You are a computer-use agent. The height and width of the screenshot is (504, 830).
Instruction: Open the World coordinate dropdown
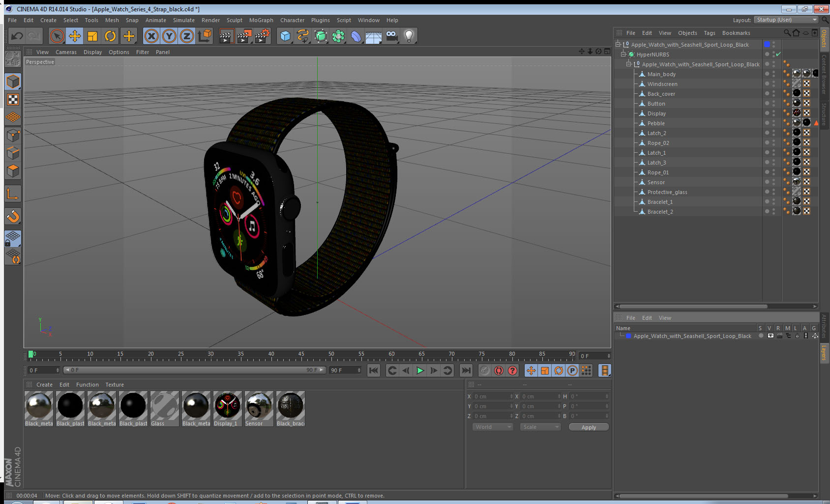pos(493,427)
